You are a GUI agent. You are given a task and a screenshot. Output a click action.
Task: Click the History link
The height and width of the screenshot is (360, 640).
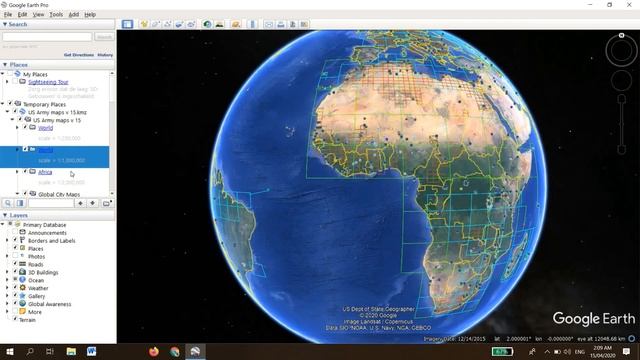pyautogui.click(x=105, y=55)
